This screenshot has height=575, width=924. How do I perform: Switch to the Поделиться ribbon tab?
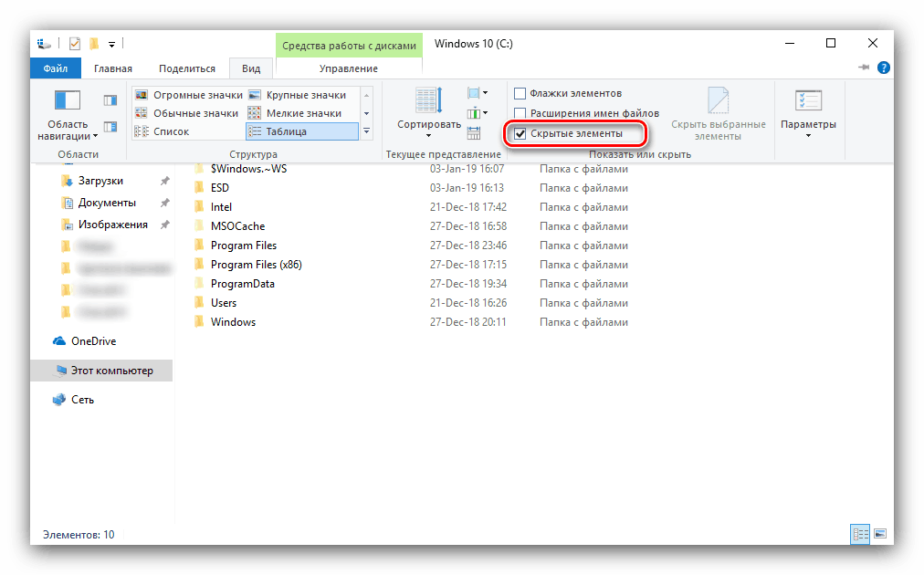point(187,68)
